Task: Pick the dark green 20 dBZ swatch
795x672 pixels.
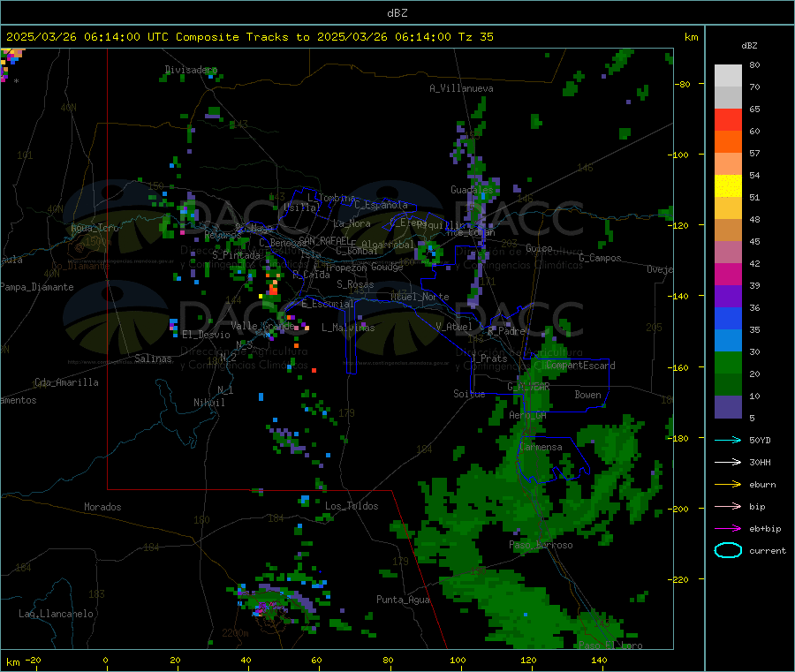Action: (728, 384)
